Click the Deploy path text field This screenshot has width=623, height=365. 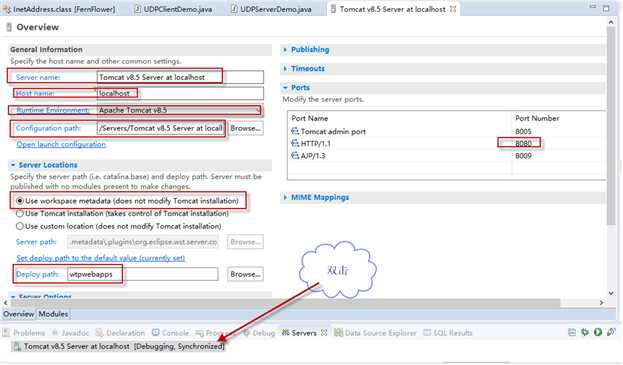(x=143, y=274)
